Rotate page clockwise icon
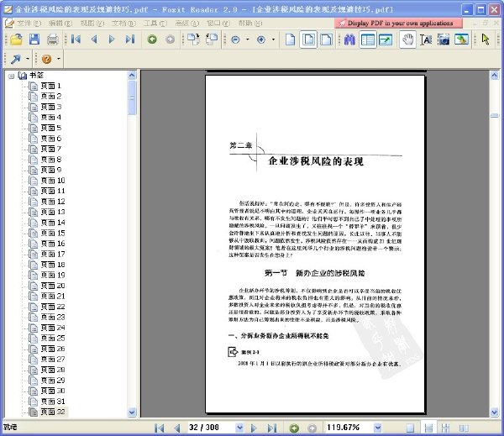Image resolution: width=504 pixels, height=436 pixels. pos(193,39)
